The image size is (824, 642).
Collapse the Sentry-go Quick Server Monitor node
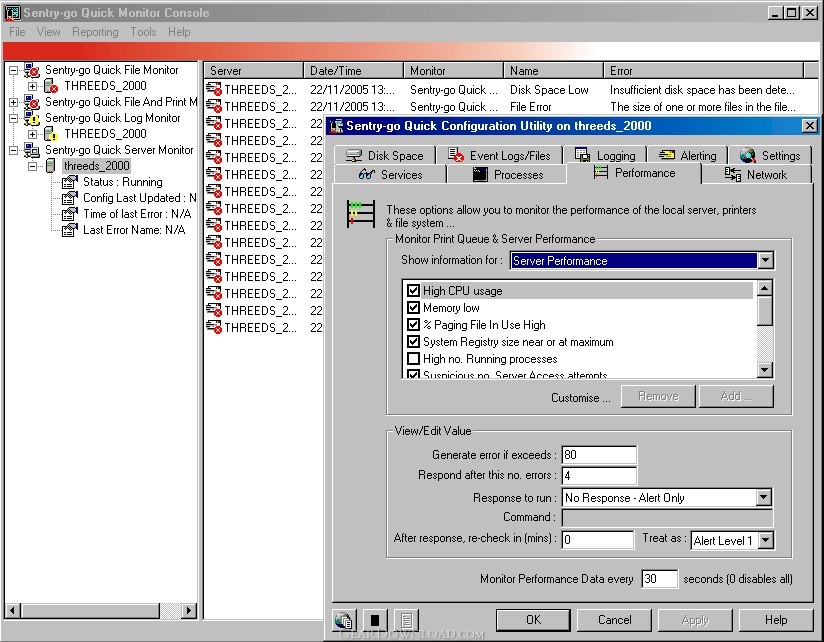point(14,150)
